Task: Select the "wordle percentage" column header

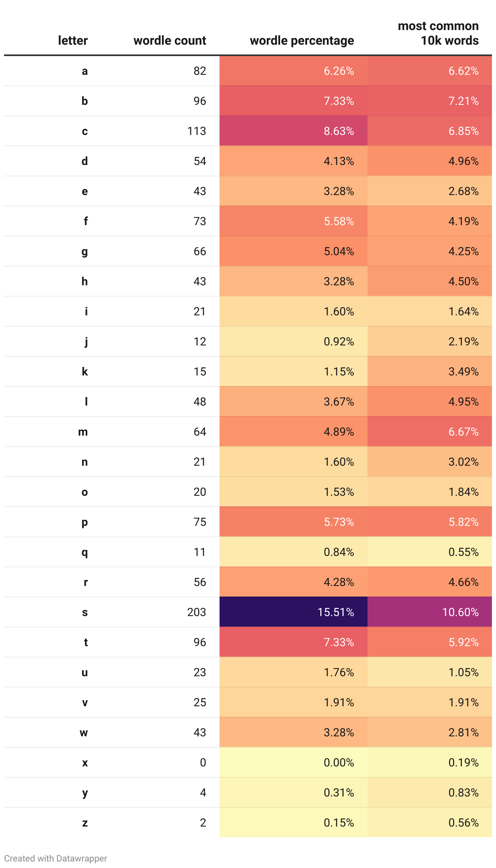Action: click(x=302, y=41)
